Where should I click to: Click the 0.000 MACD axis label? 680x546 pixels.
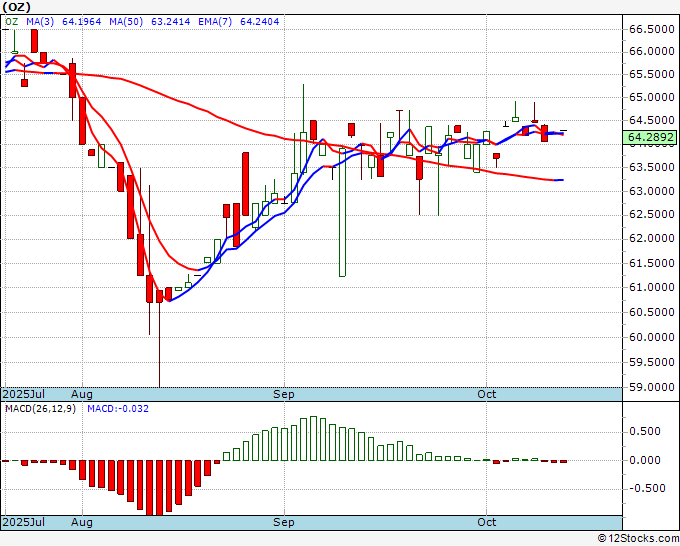pos(644,460)
